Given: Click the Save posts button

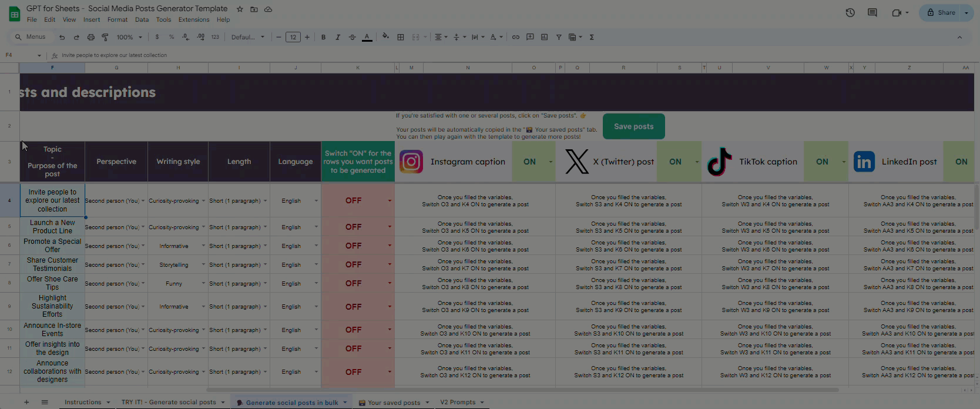Looking at the screenshot, I should pos(633,126).
